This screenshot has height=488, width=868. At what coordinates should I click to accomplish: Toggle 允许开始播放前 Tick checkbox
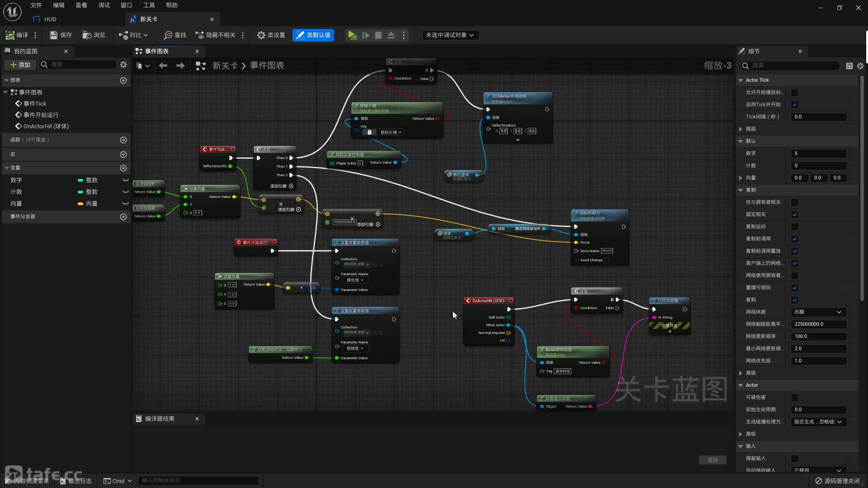794,93
